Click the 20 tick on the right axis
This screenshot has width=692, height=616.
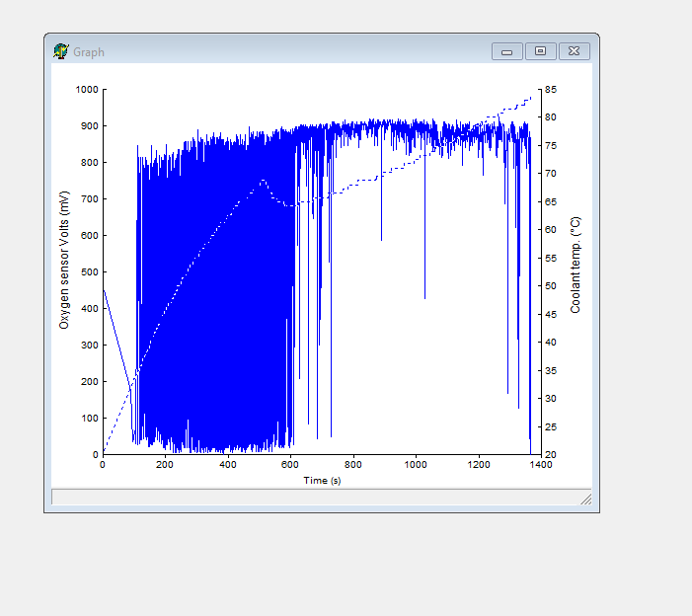click(x=550, y=454)
